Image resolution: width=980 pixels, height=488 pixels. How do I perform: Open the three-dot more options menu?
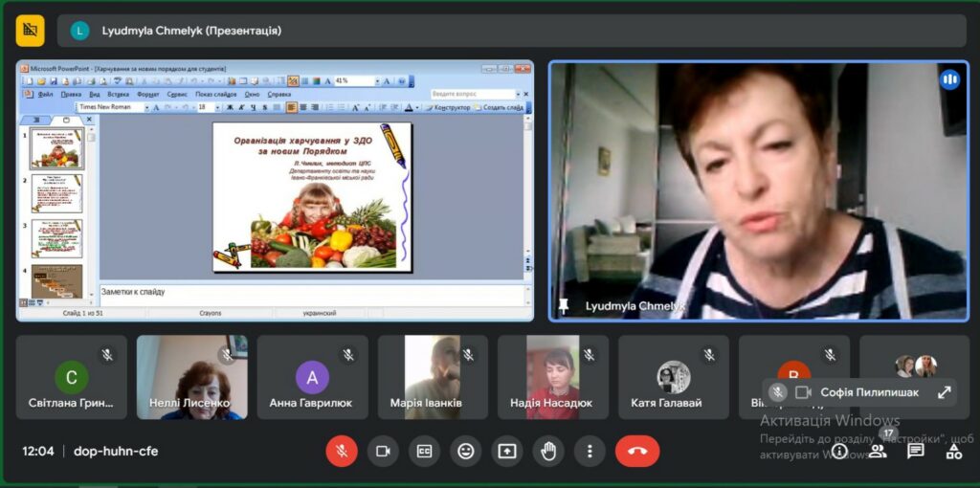click(590, 451)
